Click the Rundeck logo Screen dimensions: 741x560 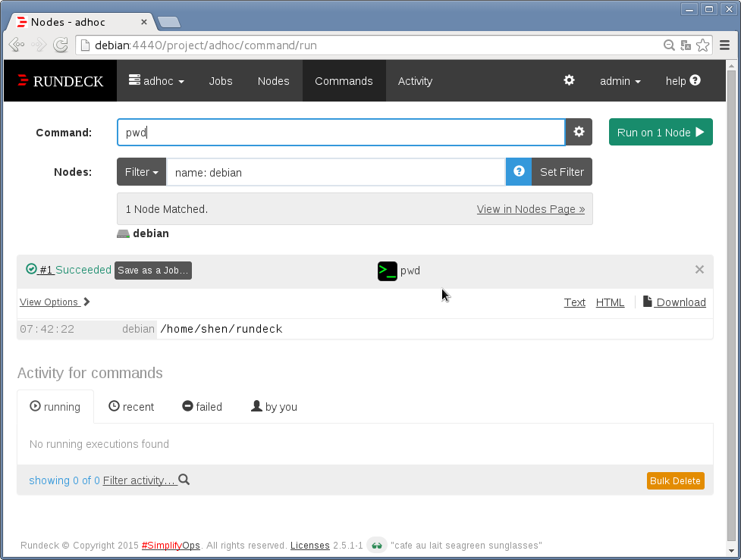[x=61, y=81]
